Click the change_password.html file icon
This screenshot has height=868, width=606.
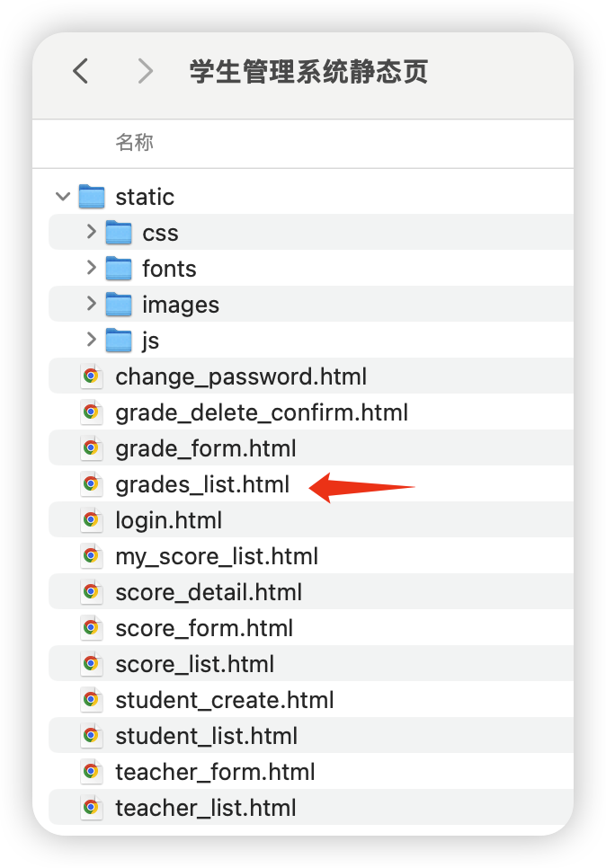pos(91,376)
